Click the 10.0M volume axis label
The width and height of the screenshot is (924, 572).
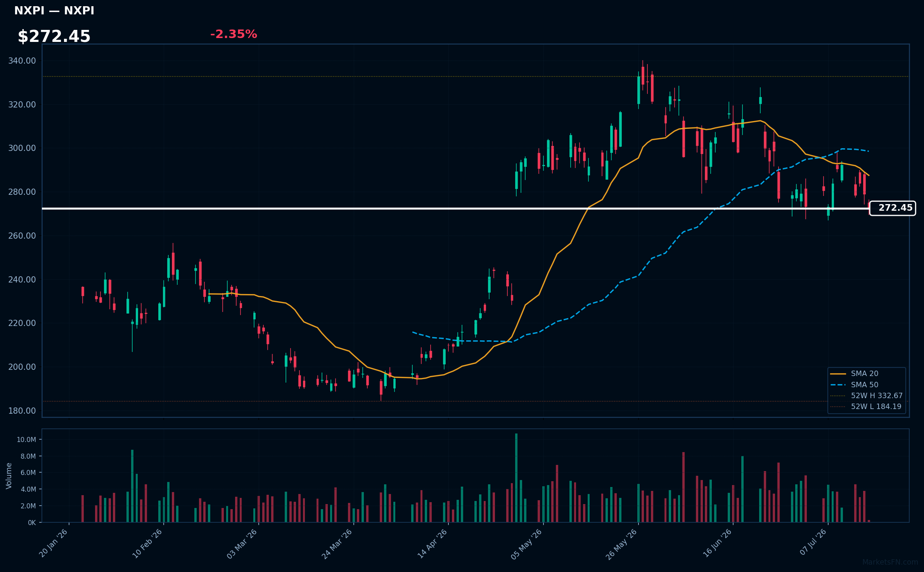click(26, 440)
